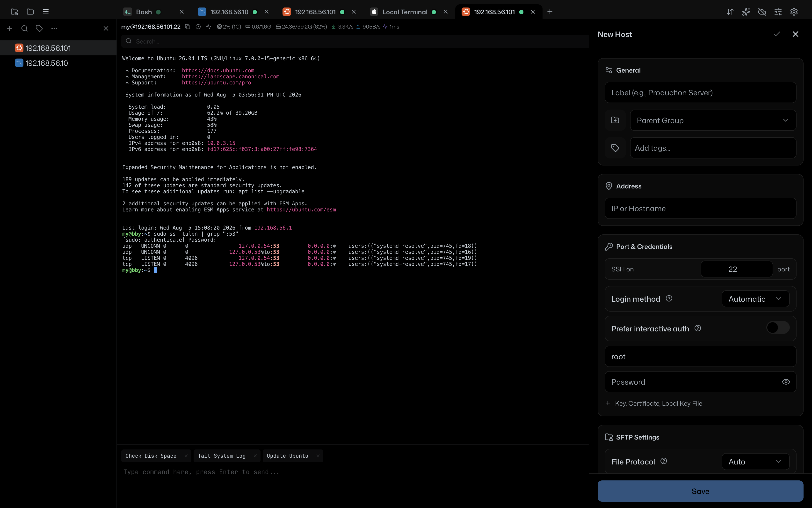Show password with eye icon
812x508 pixels.
pyautogui.click(x=786, y=382)
